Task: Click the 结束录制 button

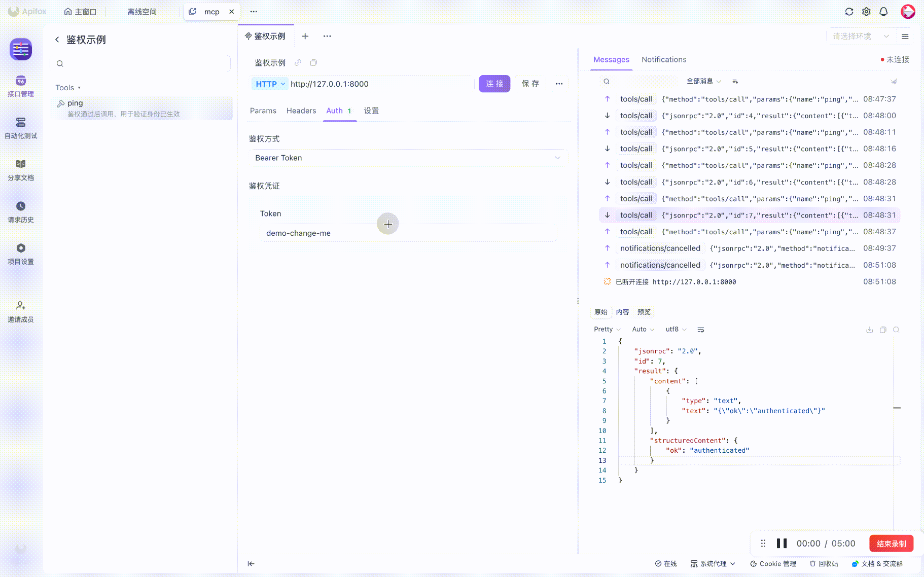Action: coord(892,544)
